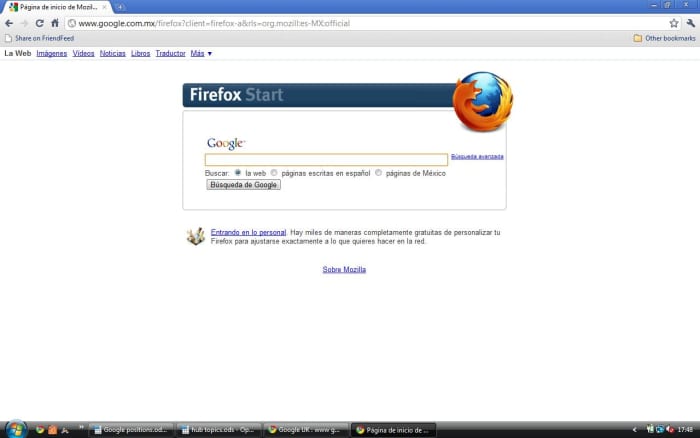Focus the Google search text field

click(326, 159)
